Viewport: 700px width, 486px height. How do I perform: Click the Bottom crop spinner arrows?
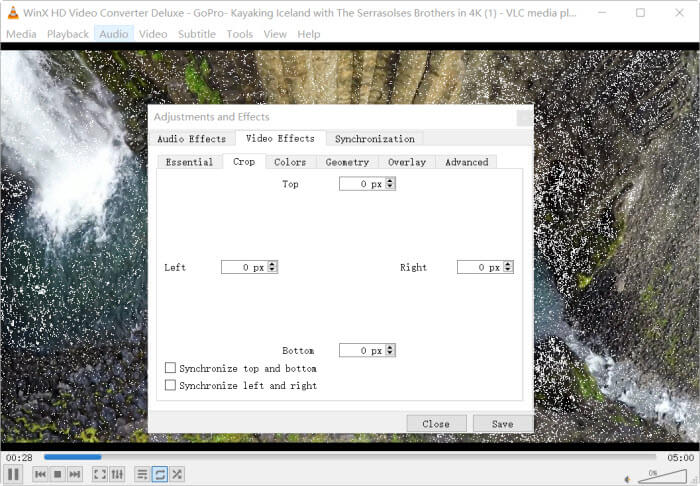click(390, 350)
